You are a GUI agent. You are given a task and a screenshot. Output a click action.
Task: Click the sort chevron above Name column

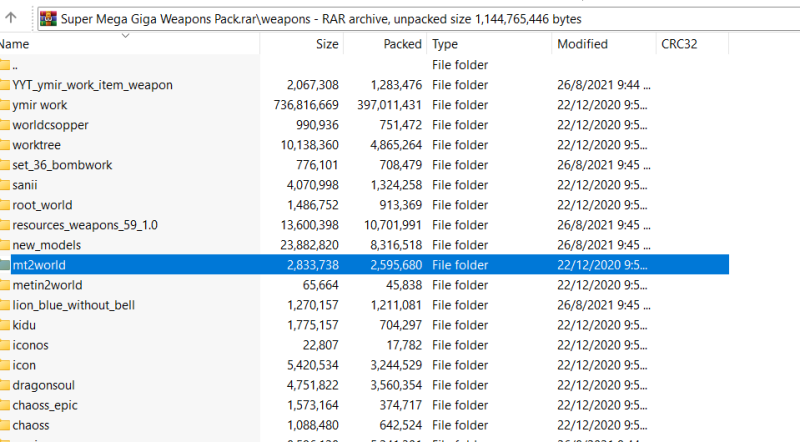point(126,35)
